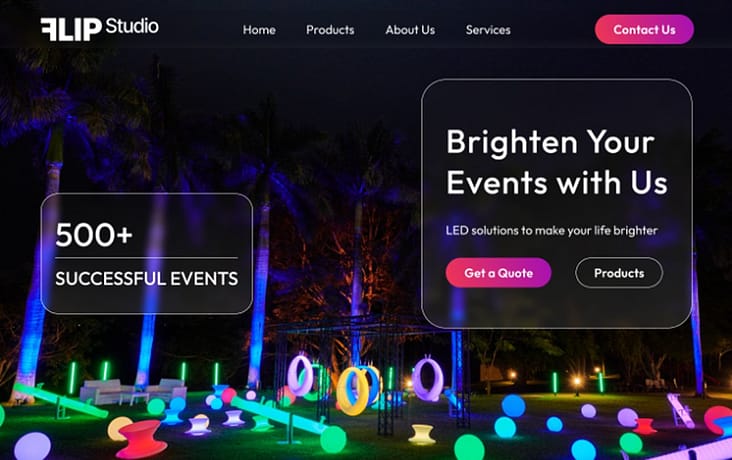This screenshot has width=732, height=460.
Task: Click the divider line under 500+
Action: (147, 258)
